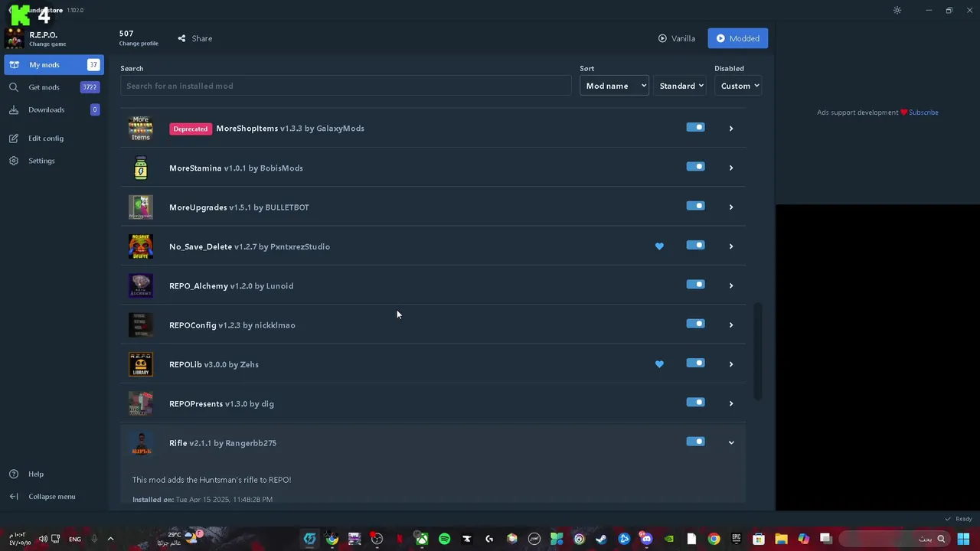This screenshot has height=551, width=980.
Task: Open the Windows Start menu
Action: [x=963, y=539]
